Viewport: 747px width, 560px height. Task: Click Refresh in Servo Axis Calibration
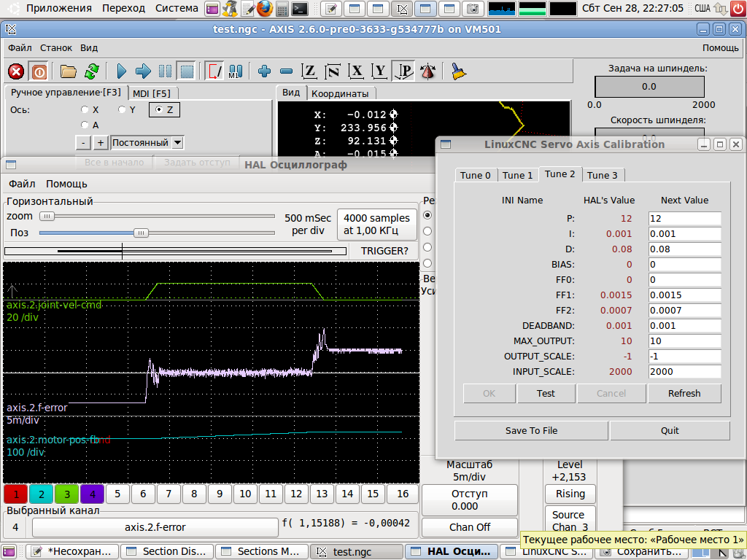[x=684, y=393]
